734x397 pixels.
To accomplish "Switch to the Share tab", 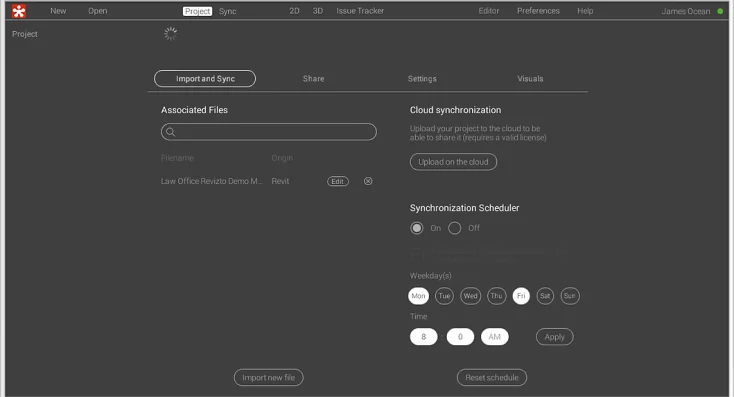I will click(x=313, y=79).
